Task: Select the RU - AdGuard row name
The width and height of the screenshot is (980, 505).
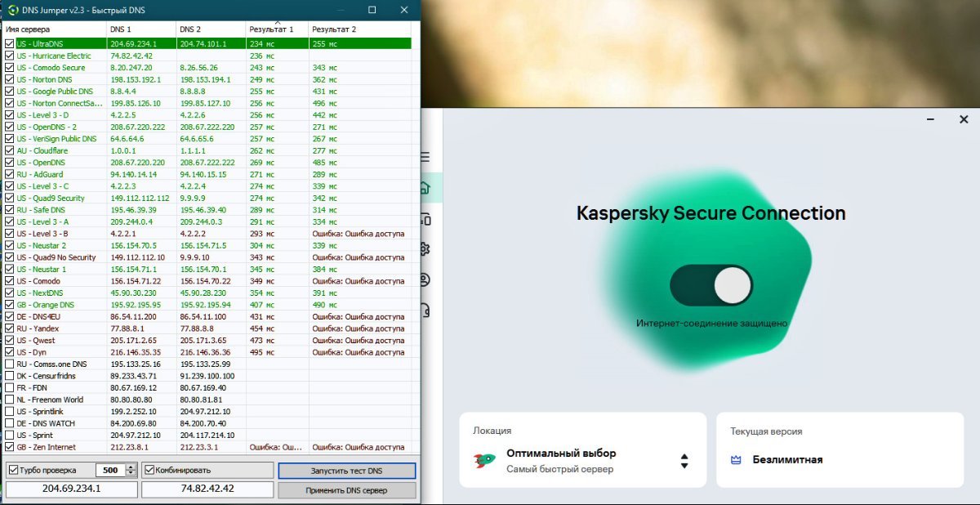Action: [40, 175]
